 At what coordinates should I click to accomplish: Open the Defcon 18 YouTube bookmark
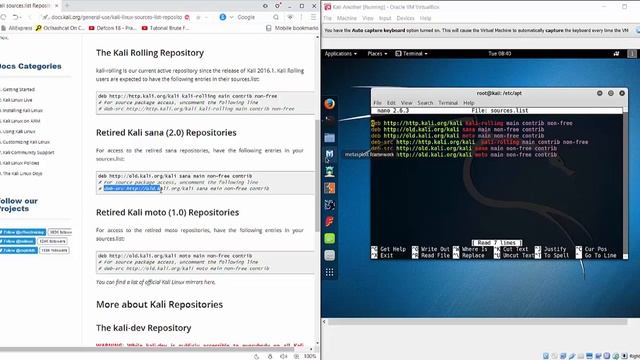(x=113, y=28)
